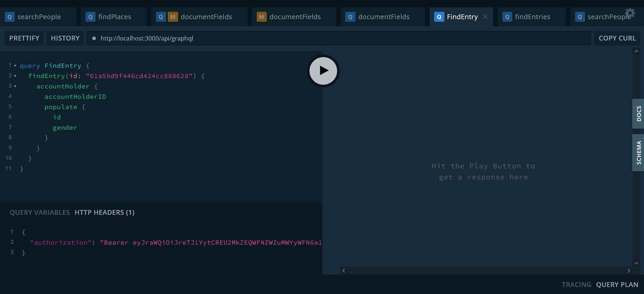
Task: Close the FindEntry tab
Action: pyautogui.click(x=485, y=17)
